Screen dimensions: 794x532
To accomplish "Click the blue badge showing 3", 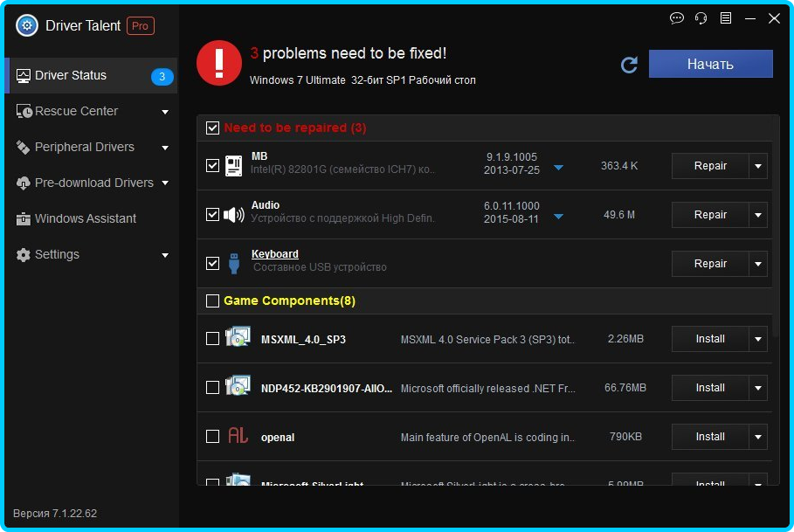I will tap(162, 76).
